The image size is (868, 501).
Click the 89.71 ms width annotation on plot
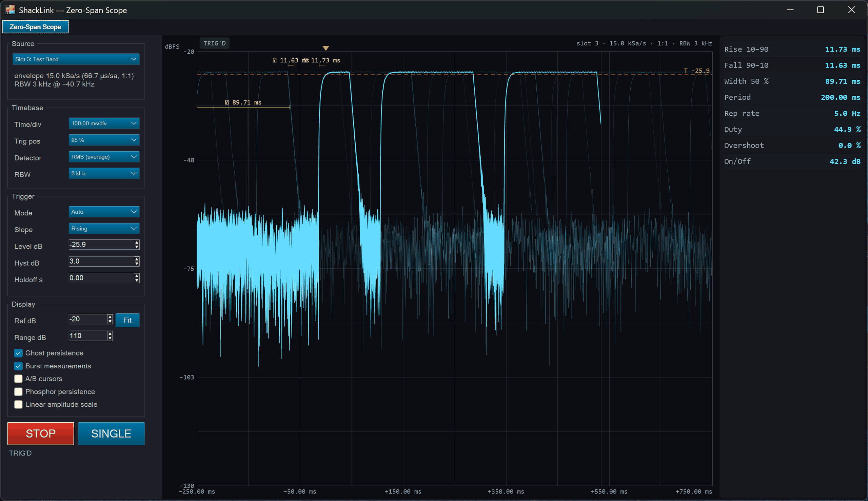243,102
